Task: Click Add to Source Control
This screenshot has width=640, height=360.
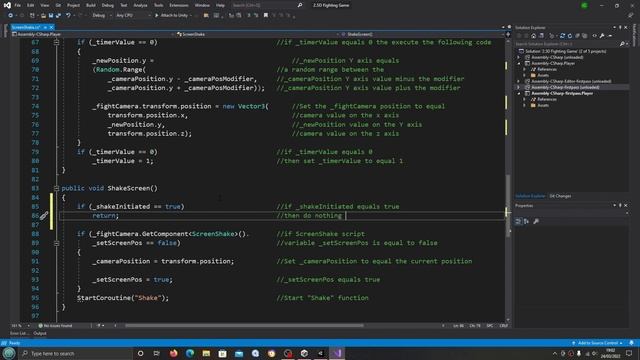Action: click(597, 343)
